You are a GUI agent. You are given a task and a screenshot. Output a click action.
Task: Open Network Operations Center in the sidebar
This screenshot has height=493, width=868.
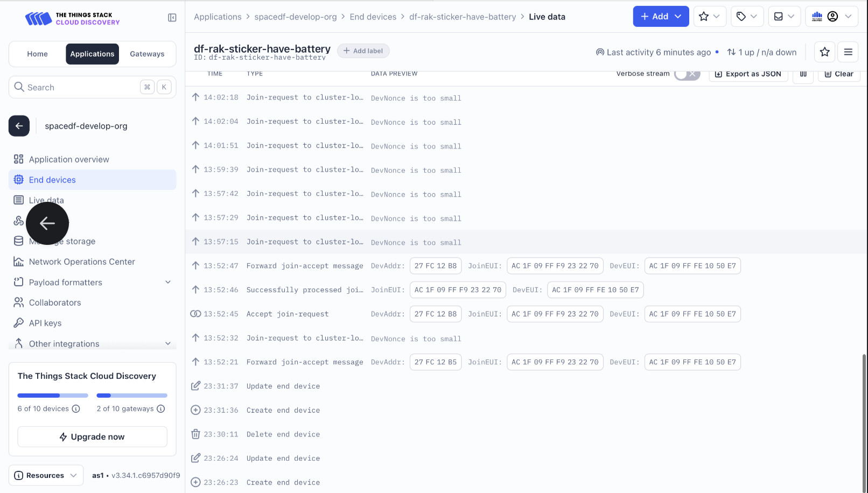(x=82, y=262)
